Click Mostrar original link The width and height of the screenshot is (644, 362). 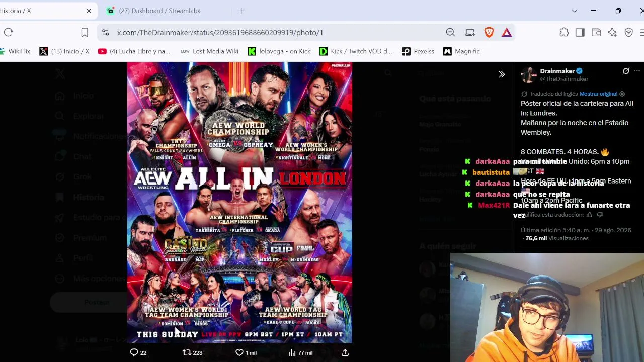(x=598, y=94)
